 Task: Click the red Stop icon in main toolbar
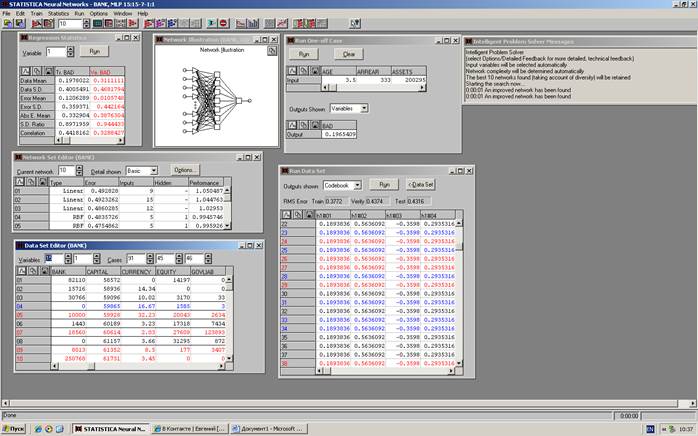(x=223, y=23)
